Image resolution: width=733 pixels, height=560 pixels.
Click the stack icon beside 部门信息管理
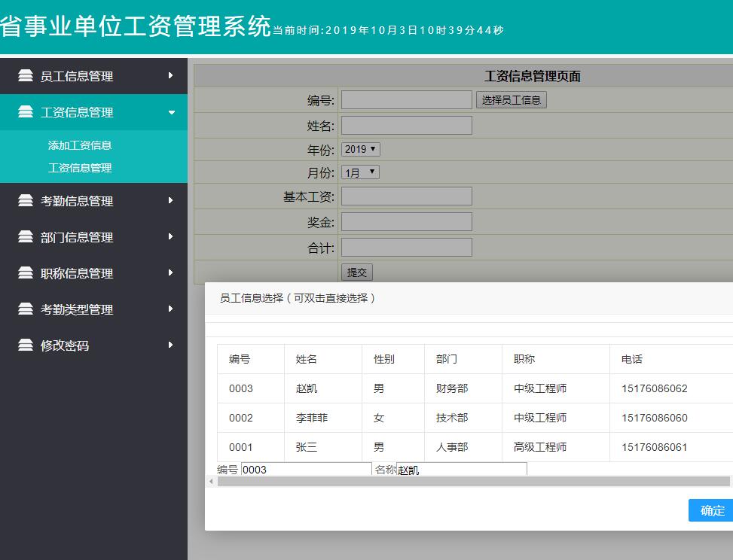(26, 237)
